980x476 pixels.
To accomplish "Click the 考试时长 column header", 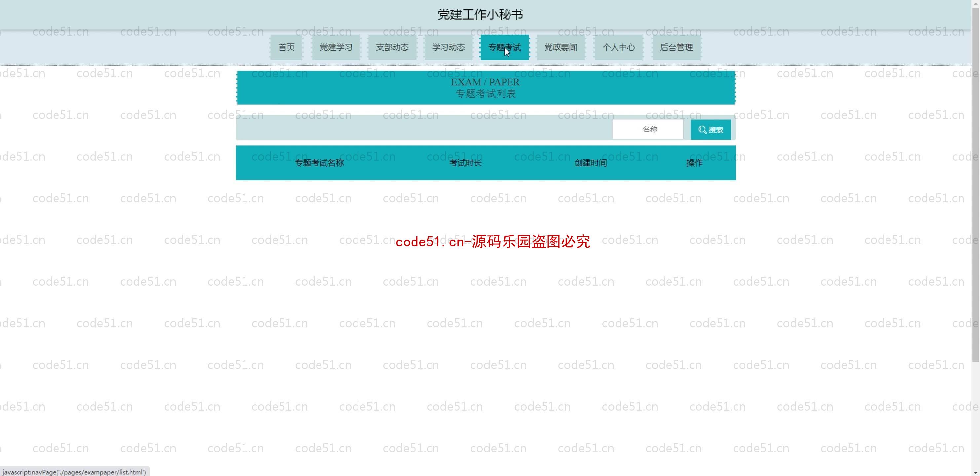I will point(466,163).
